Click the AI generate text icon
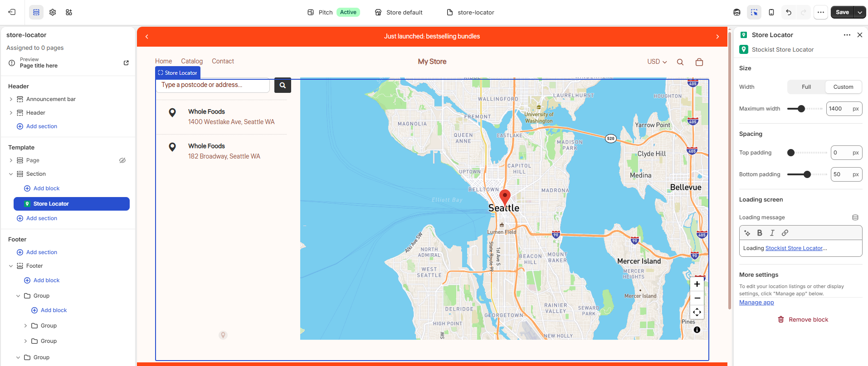The image size is (868, 366). click(x=747, y=233)
